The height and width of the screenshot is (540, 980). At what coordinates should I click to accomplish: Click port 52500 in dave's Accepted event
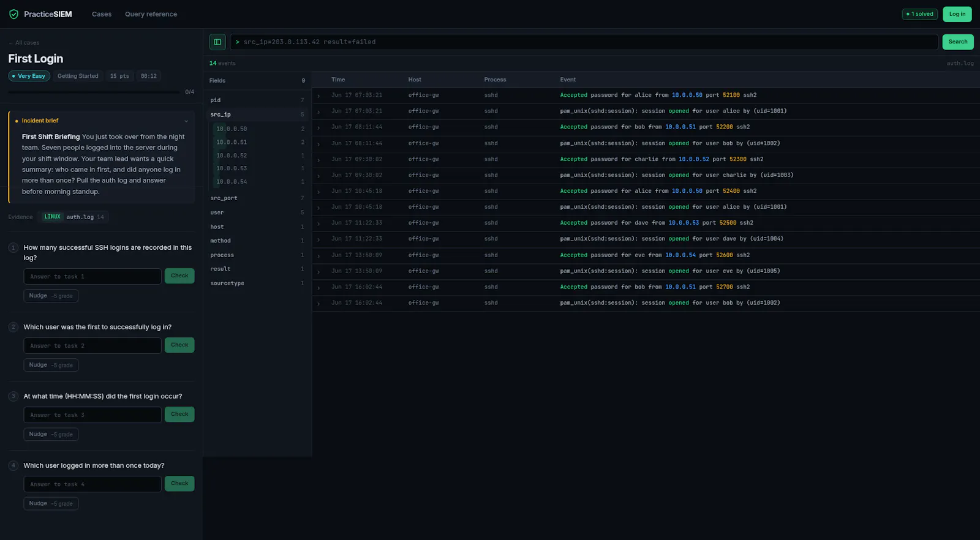tap(728, 223)
